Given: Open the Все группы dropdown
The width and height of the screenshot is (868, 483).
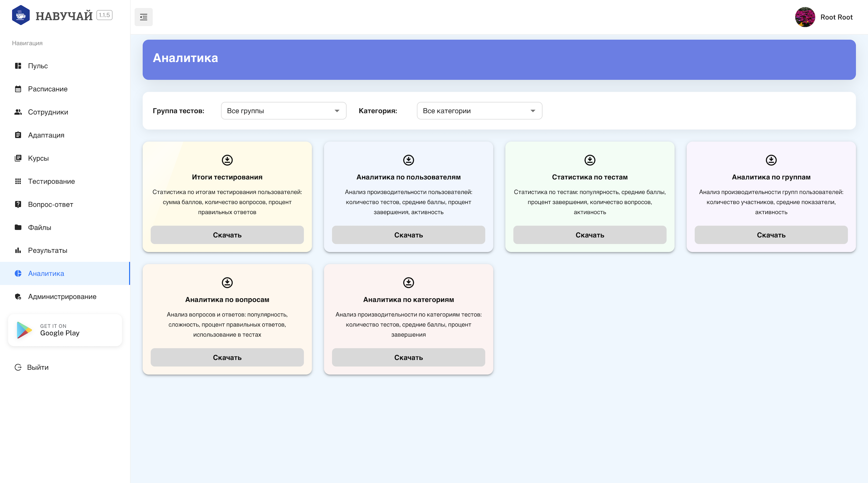Looking at the screenshot, I should click(283, 111).
